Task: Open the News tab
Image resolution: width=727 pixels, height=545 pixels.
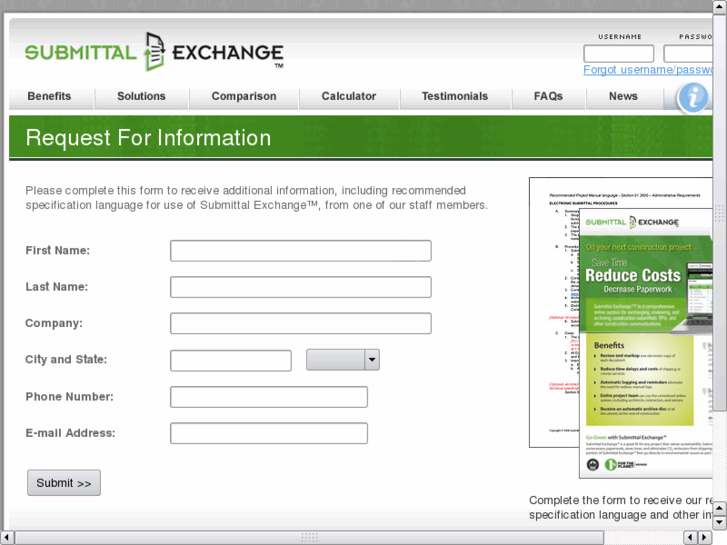Action: (x=623, y=96)
